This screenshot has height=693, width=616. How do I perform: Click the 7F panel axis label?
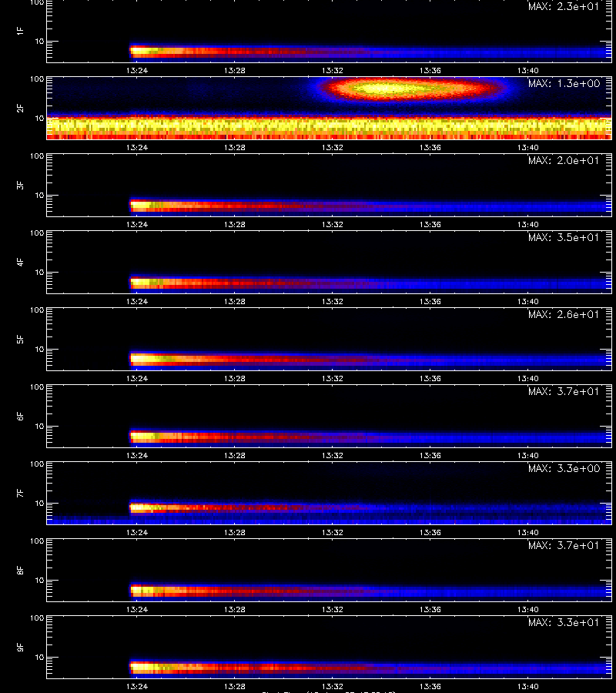(x=20, y=494)
